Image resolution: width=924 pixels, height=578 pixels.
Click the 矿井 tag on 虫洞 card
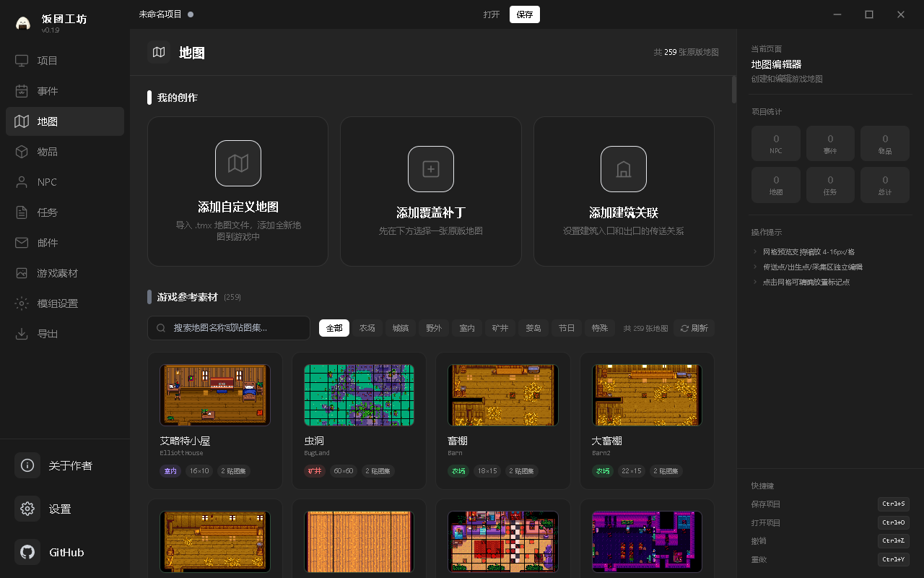pos(315,471)
